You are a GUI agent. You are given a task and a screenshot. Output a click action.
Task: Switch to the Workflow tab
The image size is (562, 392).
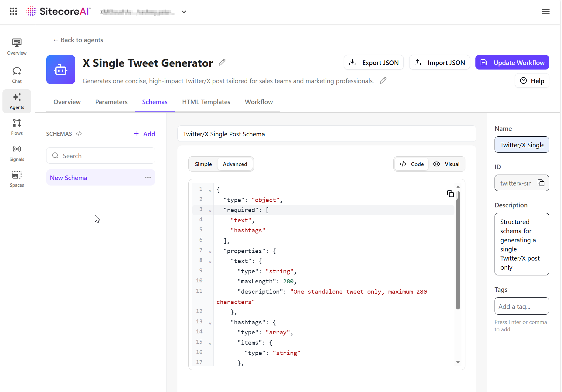click(x=259, y=102)
